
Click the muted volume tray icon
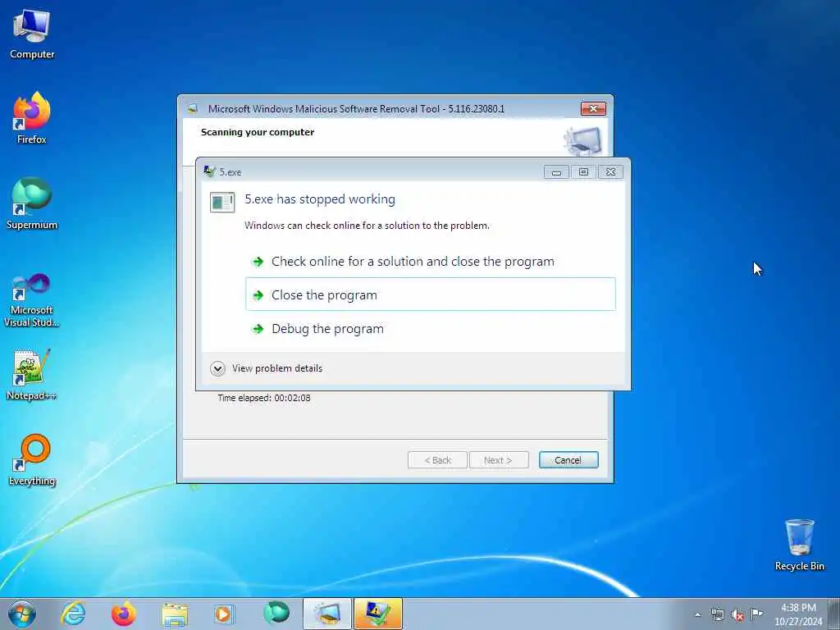737,614
